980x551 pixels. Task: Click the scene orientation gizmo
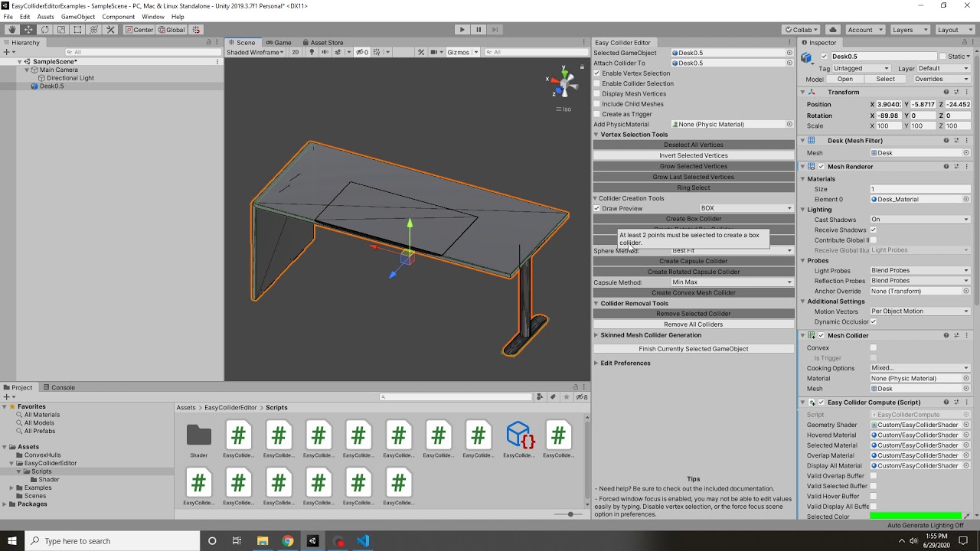[563, 82]
